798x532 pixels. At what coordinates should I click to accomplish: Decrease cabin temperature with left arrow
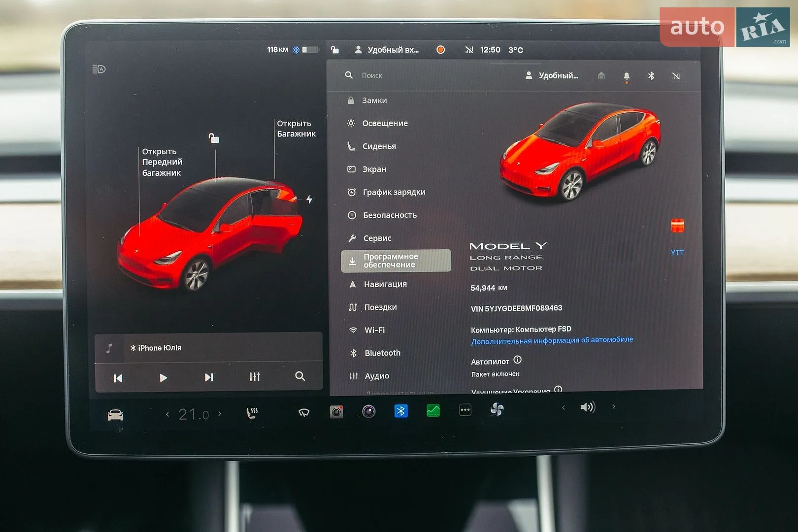[167, 414]
